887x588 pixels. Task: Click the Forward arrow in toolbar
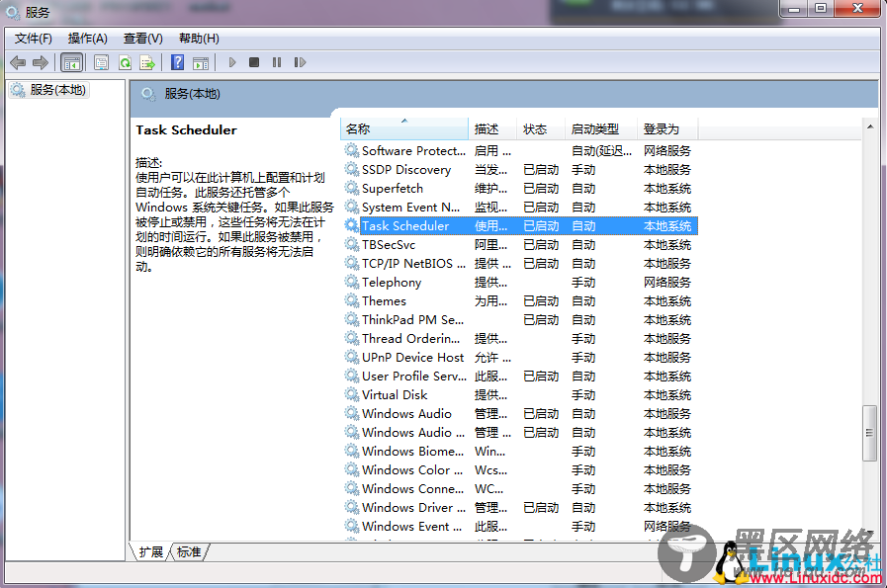(x=41, y=62)
